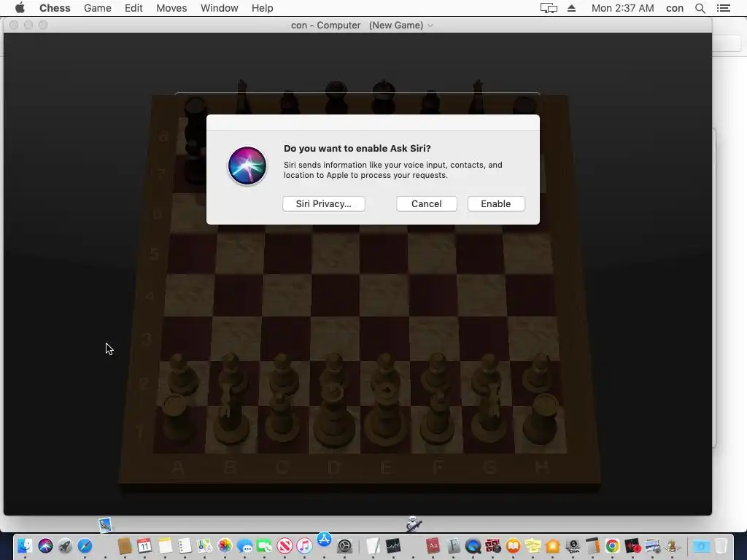
Task: Click Enable to turn on Siri
Action: pos(496,204)
